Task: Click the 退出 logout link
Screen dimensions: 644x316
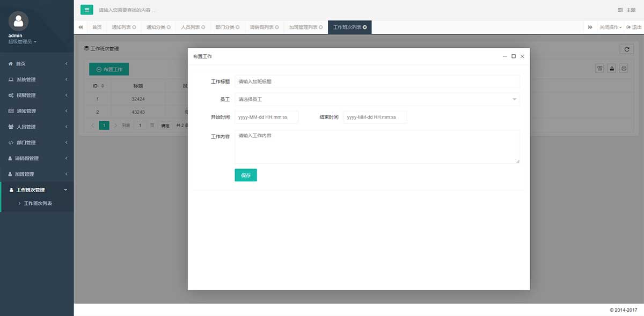Action: (634, 27)
